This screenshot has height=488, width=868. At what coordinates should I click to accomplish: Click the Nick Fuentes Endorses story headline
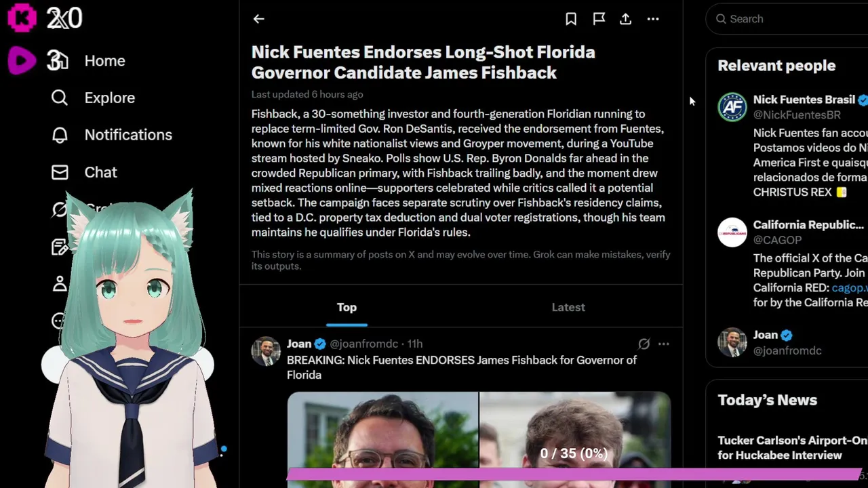[x=423, y=62]
